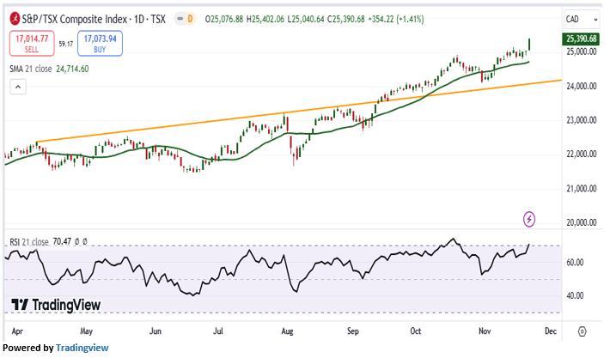The width and height of the screenshot is (610, 364).
Task: Open the Tradingview link below the chart
Action: click(x=82, y=348)
